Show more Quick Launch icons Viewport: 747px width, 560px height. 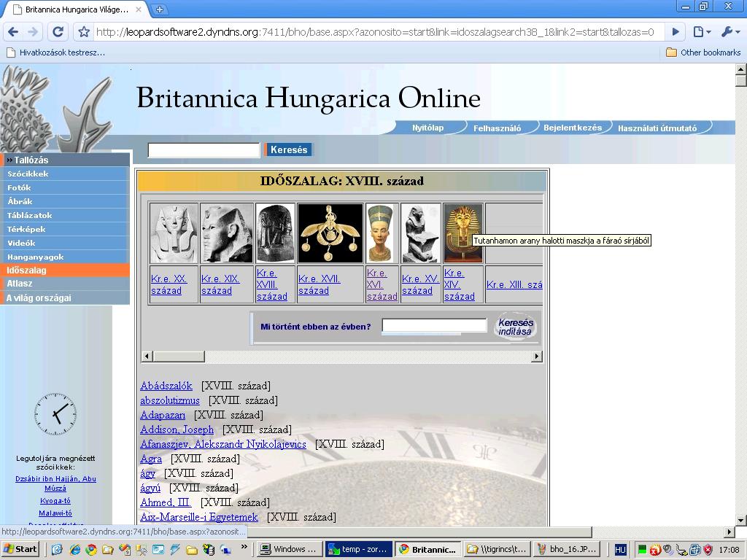pos(244,547)
